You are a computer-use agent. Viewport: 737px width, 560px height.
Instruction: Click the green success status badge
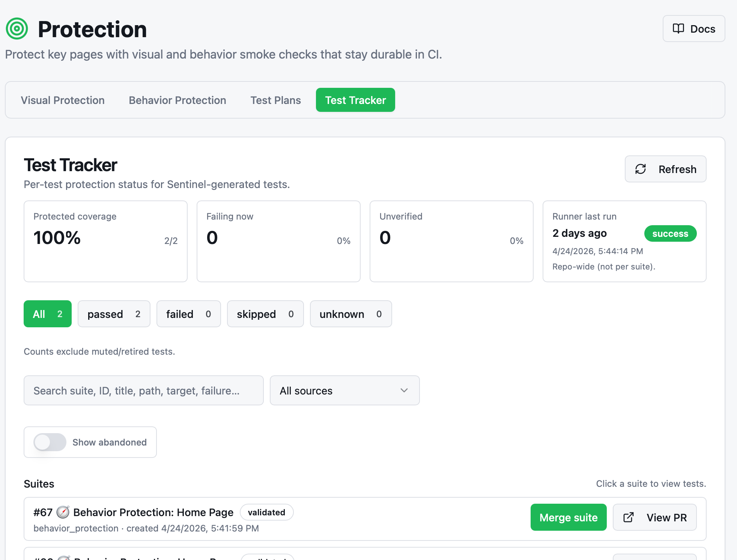coord(670,233)
